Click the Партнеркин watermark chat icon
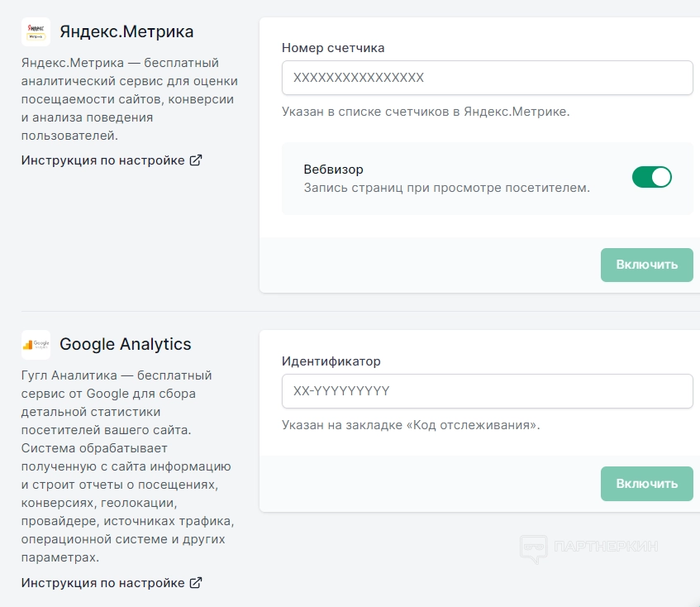 coord(533,547)
